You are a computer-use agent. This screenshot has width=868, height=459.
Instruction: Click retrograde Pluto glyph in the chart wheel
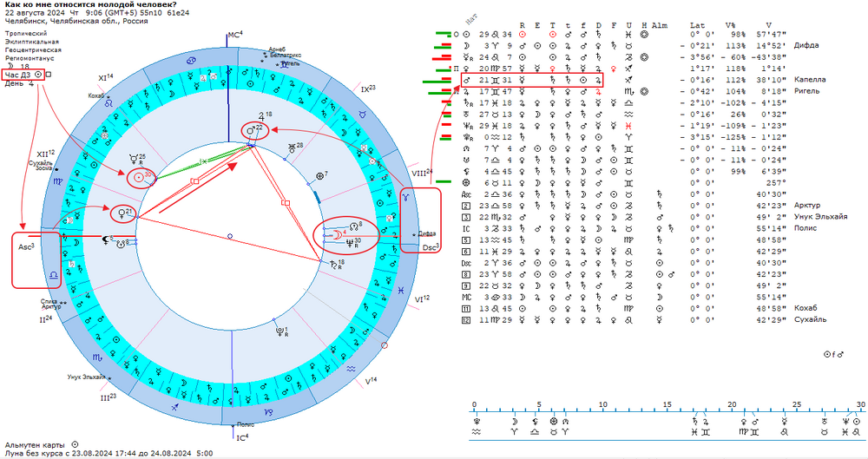point(280,331)
